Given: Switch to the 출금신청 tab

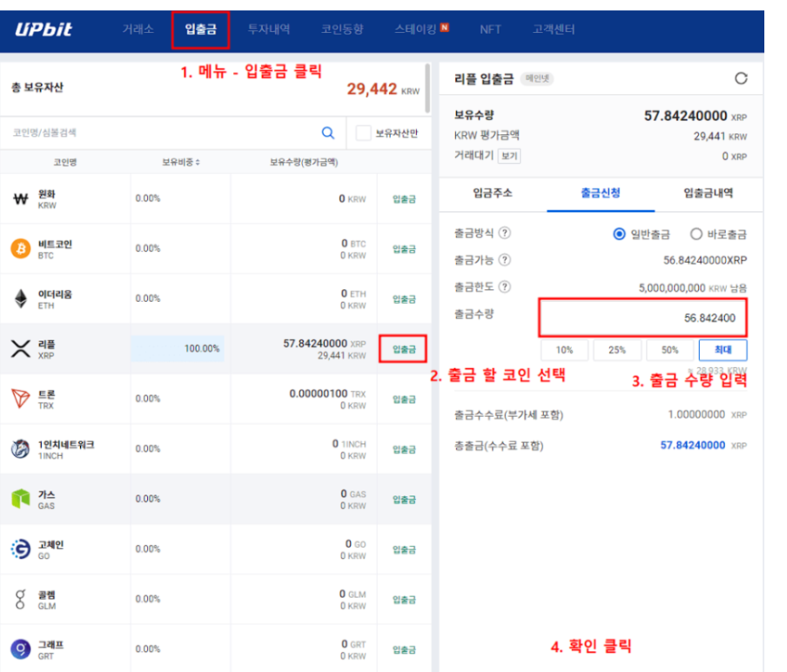Looking at the screenshot, I should pyautogui.click(x=601, y=193).
